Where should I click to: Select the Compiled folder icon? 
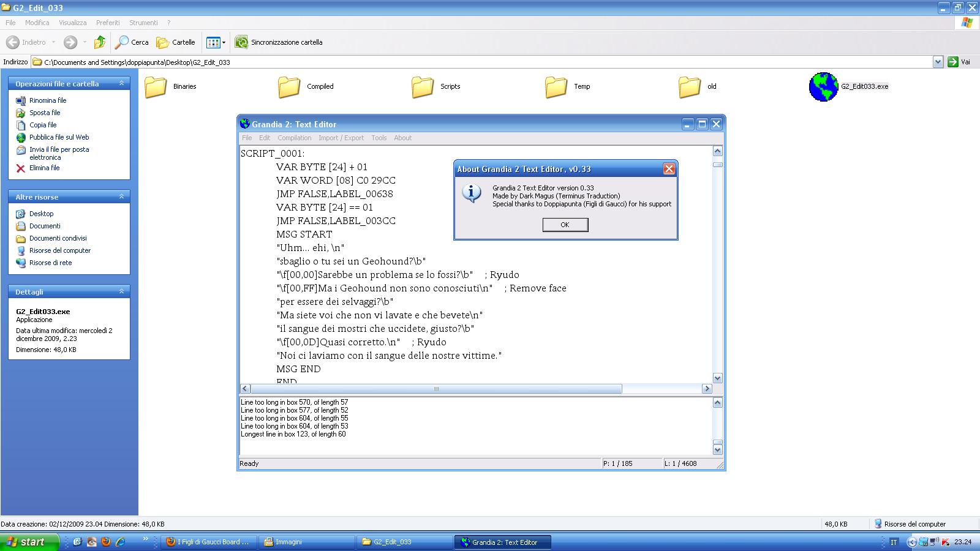click(289, 87)
